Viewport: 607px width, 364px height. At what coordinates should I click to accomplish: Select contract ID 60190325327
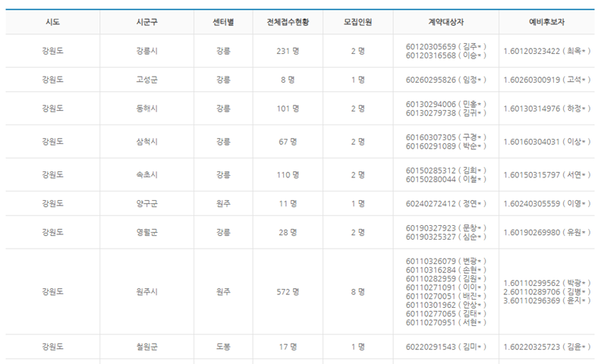click(x=431, y=237)
